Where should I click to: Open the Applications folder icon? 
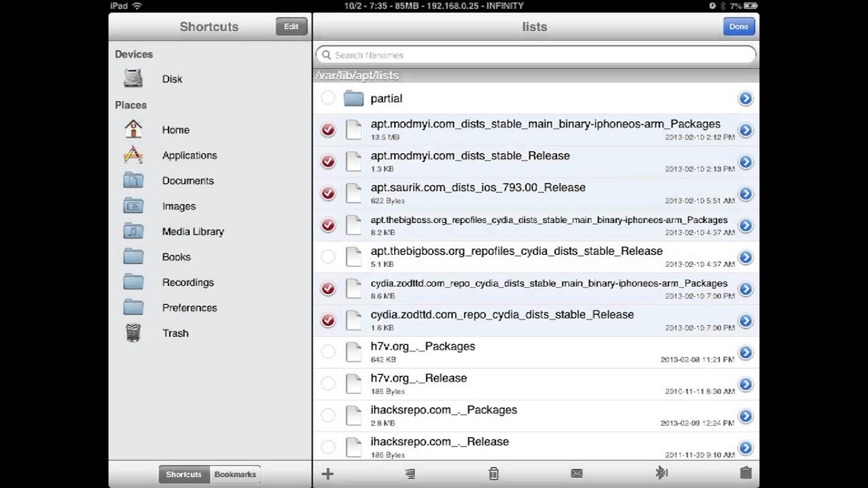pyautogui.click(x=134, y=155)
